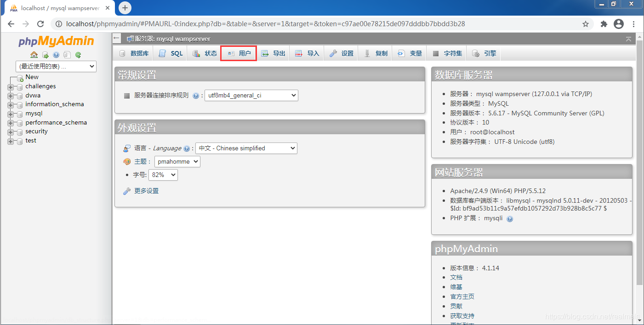
Task: Reload the page with browser refresh button
Action: (x=40, y=24)
